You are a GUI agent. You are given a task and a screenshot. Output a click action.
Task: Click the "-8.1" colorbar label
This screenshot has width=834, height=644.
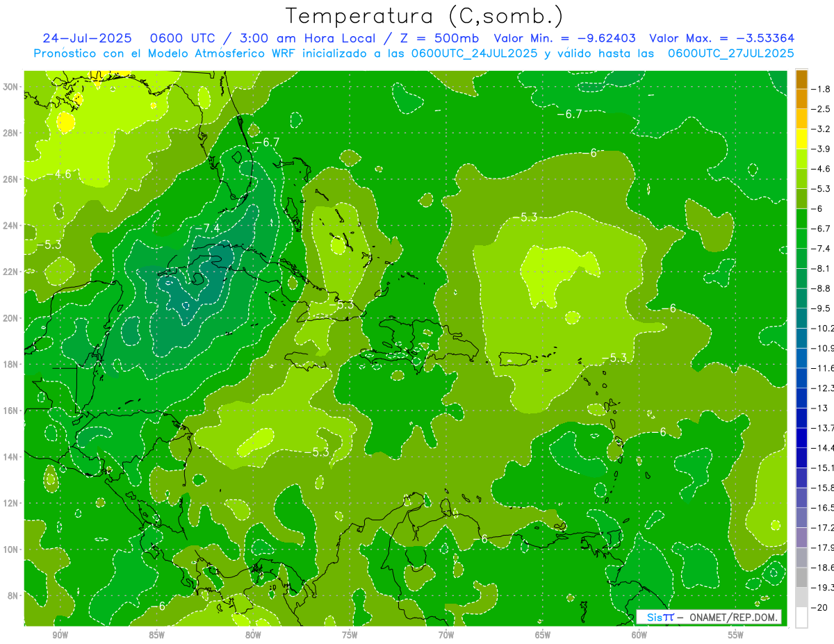(821, 268)
